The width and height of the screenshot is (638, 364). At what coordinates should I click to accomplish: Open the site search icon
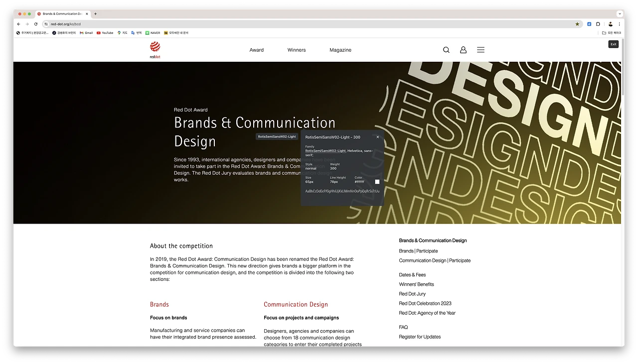[x=446, y=50]
